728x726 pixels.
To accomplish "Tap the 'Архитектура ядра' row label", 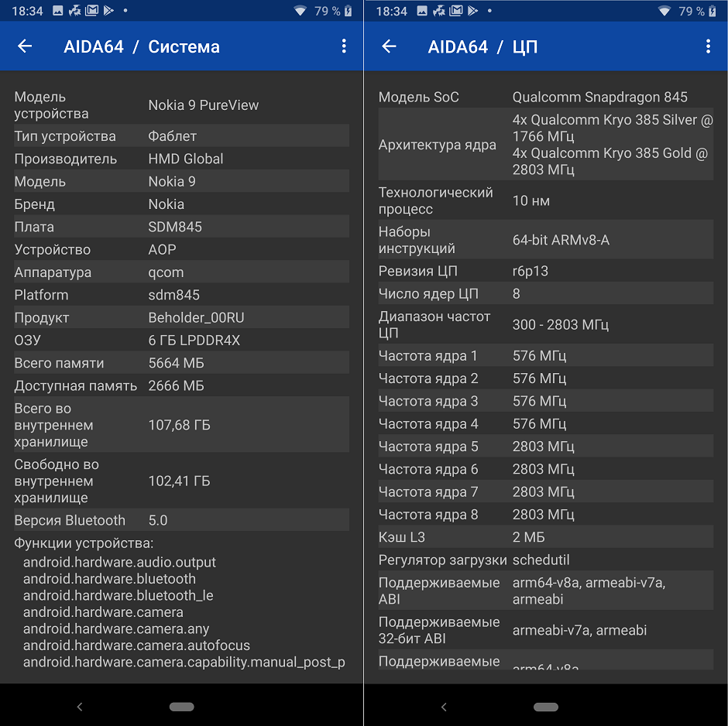I will point(438,145).
